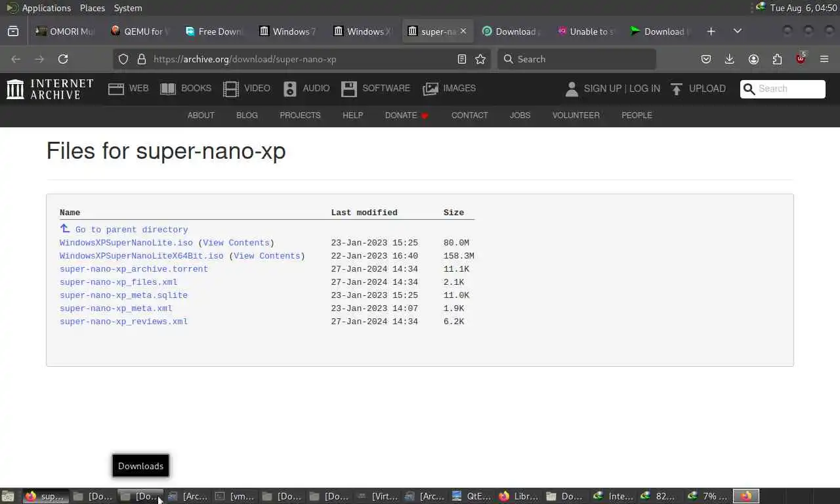This screenshot has width=840, height=504.
Task: Switch to the Windows 7 tab
Action: point(289,31)
